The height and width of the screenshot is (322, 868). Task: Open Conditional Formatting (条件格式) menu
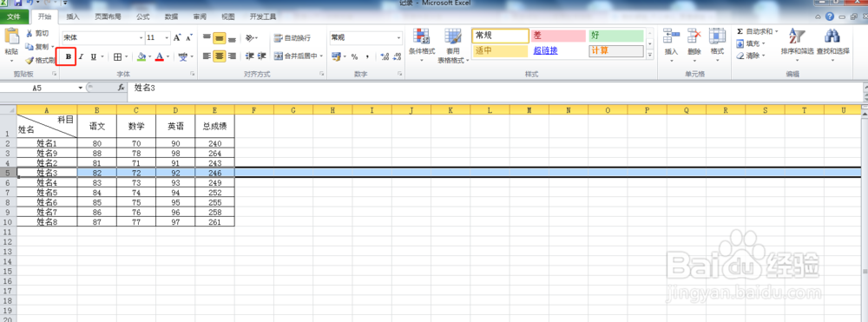tap(422, 45)
